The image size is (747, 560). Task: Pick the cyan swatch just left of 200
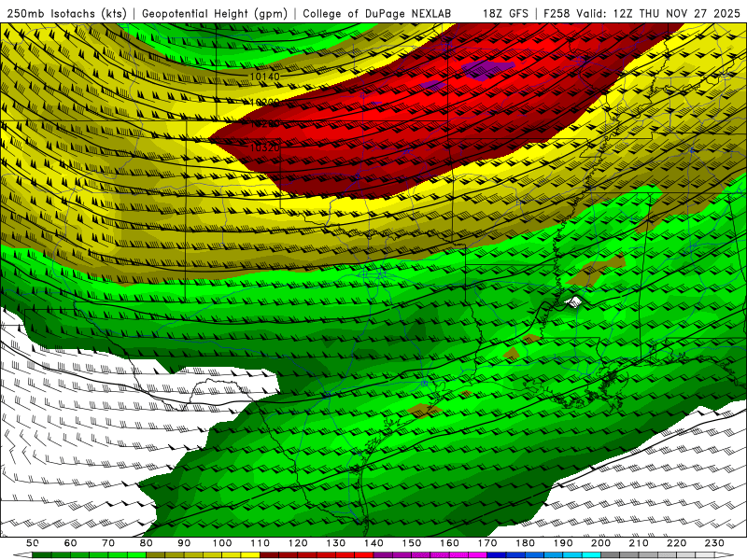coord(591,555)
